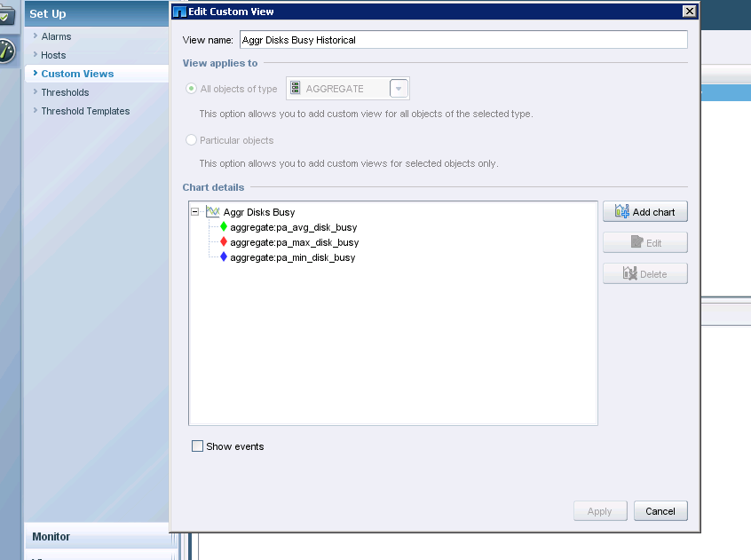Click the Add chart button
Image resolution: width=751 pixels, height=560 pixels.
(645, 211)
